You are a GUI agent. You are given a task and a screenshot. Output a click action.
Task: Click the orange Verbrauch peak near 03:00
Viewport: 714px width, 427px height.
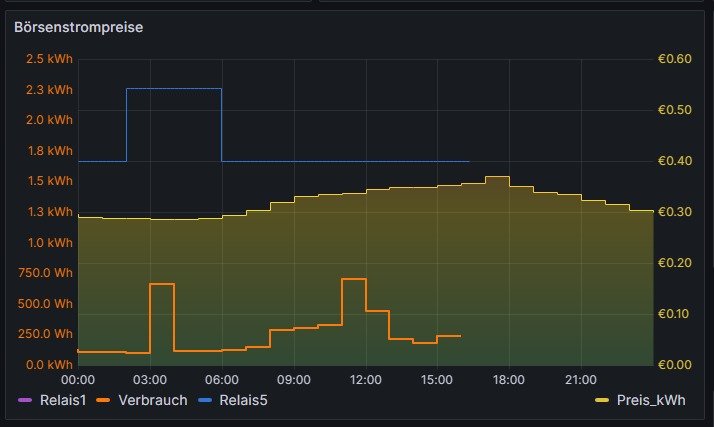pos(162,285)
